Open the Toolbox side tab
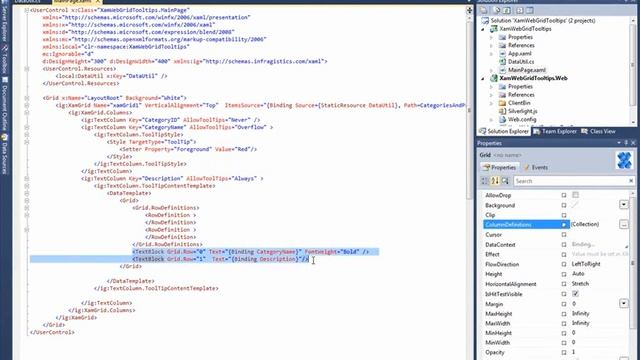The height and width of the screenshot is (360, 640). (x=4, y=60)
